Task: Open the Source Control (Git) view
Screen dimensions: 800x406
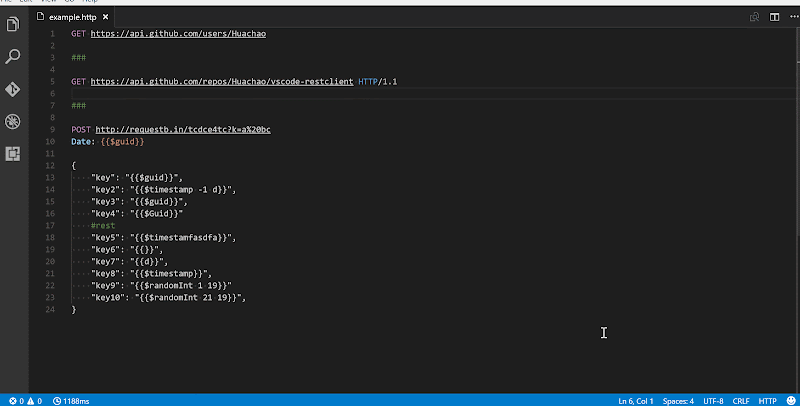Action: pyautogui.click(x=13, y=89)
